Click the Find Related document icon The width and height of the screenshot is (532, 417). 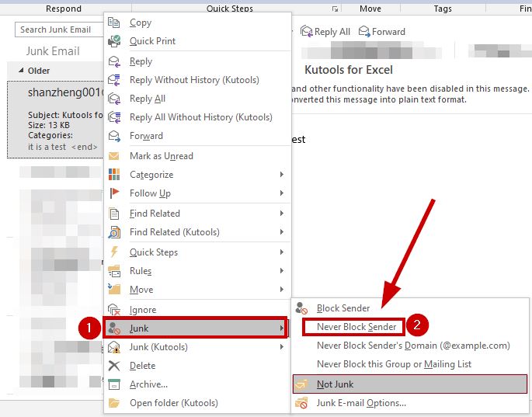[x=114, y=214]
